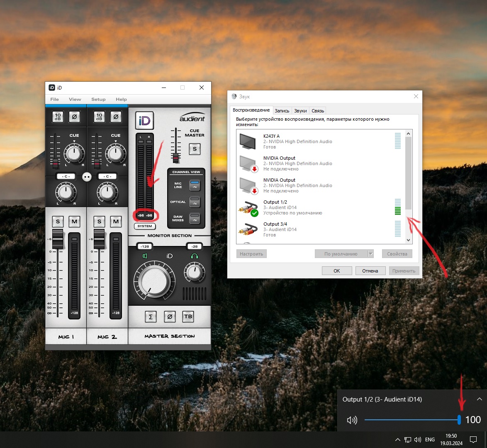Click the iD logo button in master section
The height and width of the screenshot is (448, 487).
coord(144,121)
